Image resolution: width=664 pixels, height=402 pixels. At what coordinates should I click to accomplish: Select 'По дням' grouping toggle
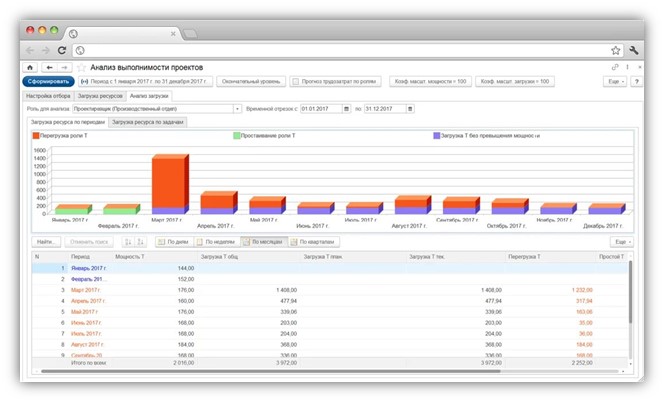click(x=174, y=242)
